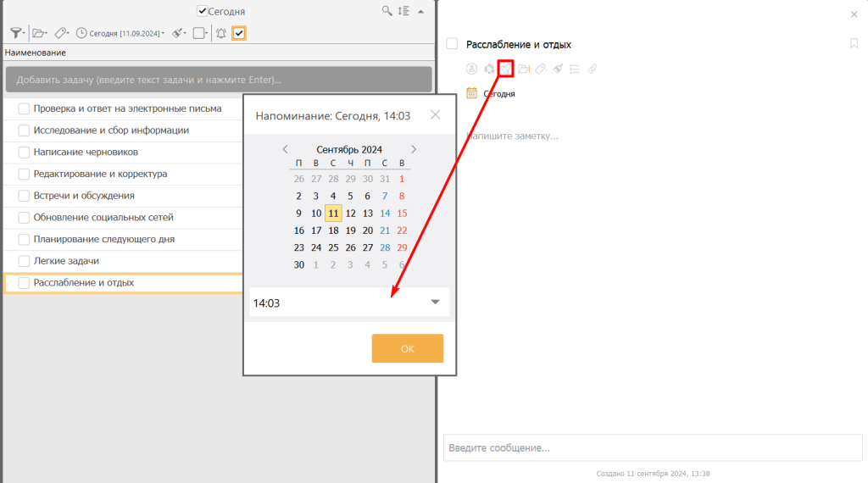The width and height of the screenshot is (868, 483).
Task: Click the orange calendar icon beside Сегодня
Action: tap(472, 93)
